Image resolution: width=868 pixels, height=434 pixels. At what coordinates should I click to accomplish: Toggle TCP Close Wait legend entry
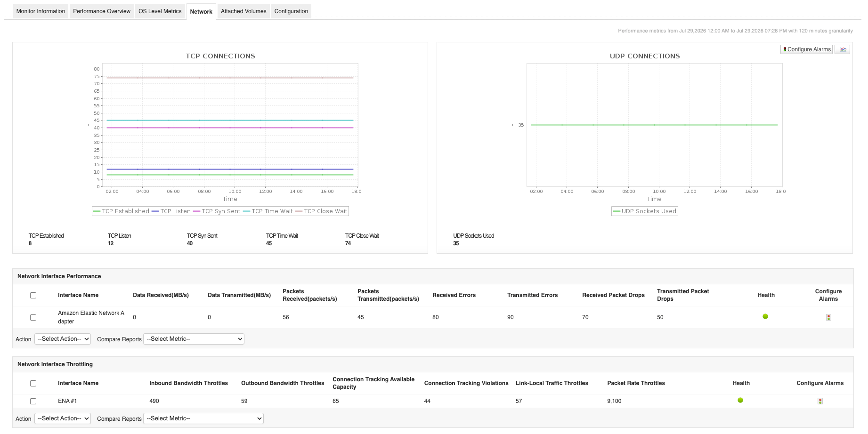321,211
